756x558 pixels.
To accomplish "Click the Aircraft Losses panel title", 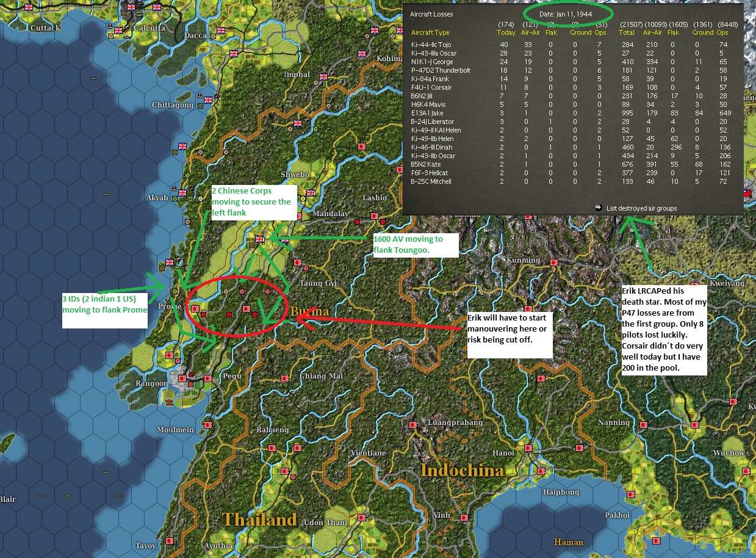I will 431,13.
